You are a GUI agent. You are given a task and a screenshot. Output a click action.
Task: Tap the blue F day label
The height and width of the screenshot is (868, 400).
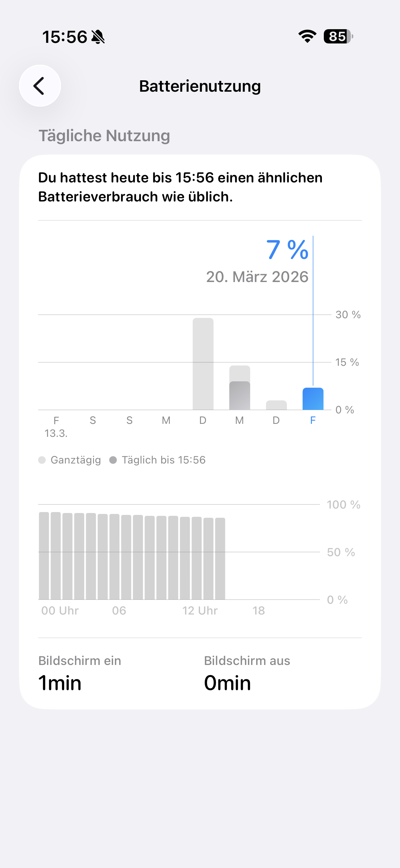click(x=313, y=420)
